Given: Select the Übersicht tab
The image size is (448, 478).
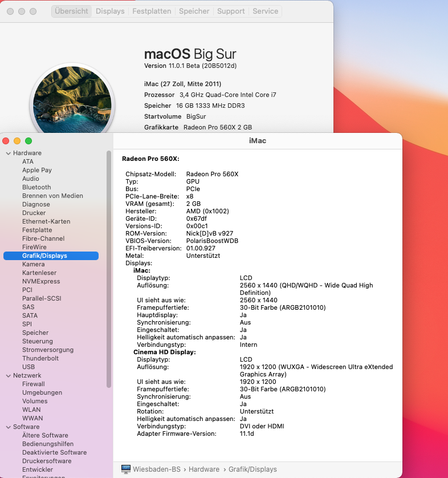Looking at the screenshot, I should tap(72, 11).
